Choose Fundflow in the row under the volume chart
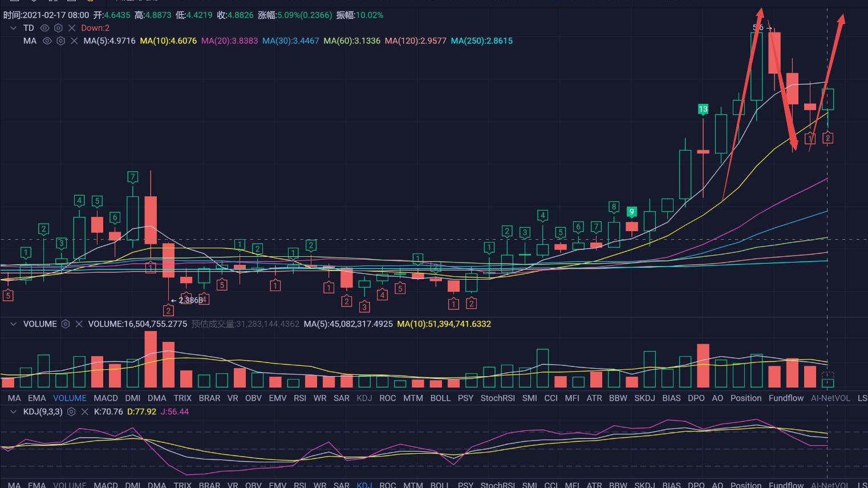Image resolution: width=868 pixels, height=488 pixels. click(x=785, y=398)
